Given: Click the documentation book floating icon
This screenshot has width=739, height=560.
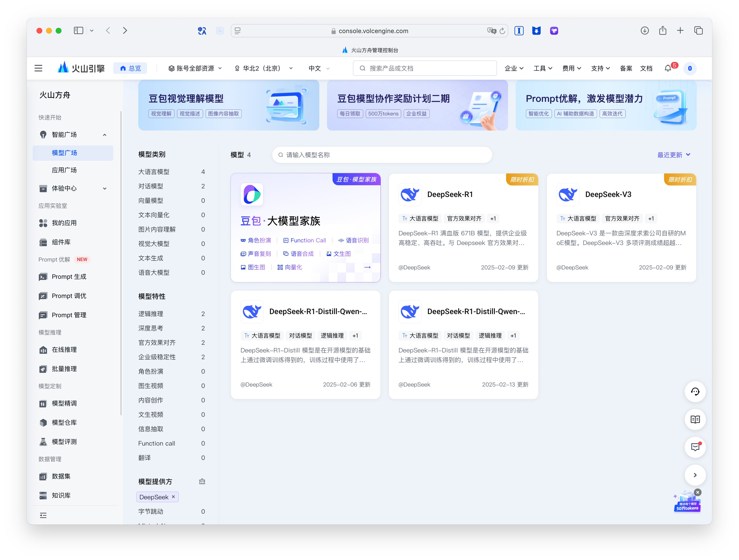Looking at the screenshot, I should [x=695, y=419].
